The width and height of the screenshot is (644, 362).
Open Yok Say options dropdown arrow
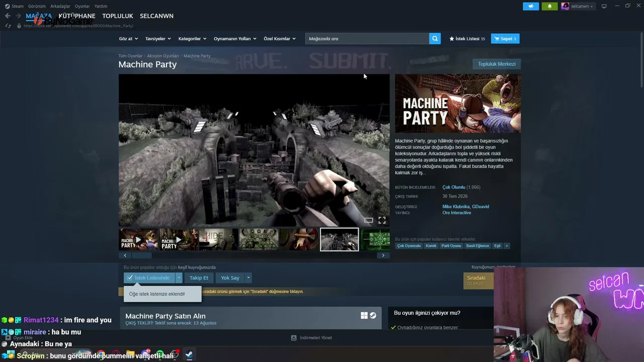tap(248, 278)
